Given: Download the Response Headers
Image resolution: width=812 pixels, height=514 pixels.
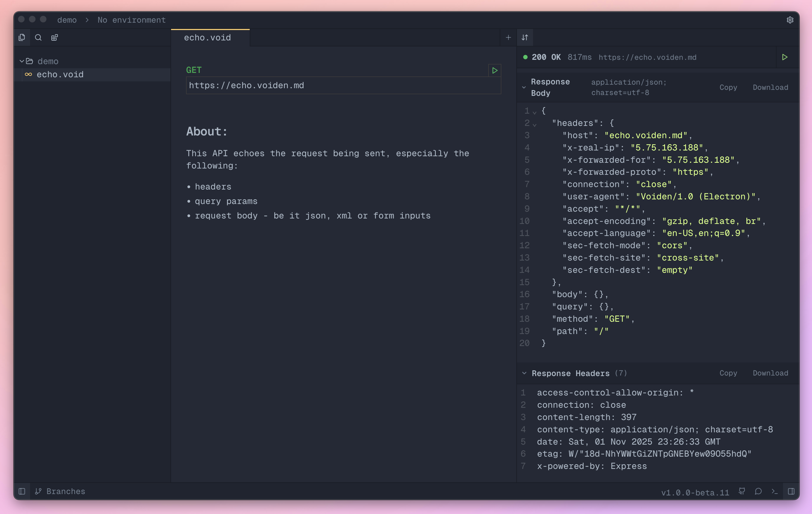Looking at the screenshot, I should [x=770, y=373].
